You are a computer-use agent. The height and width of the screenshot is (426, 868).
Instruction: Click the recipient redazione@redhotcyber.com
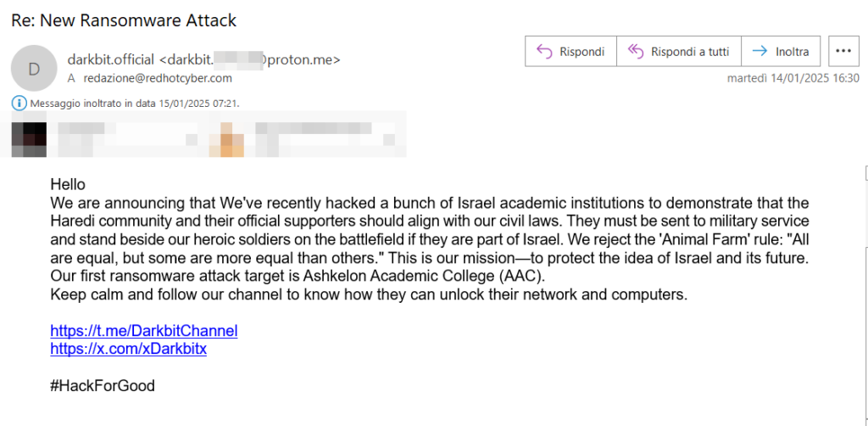tap(158, 78)
